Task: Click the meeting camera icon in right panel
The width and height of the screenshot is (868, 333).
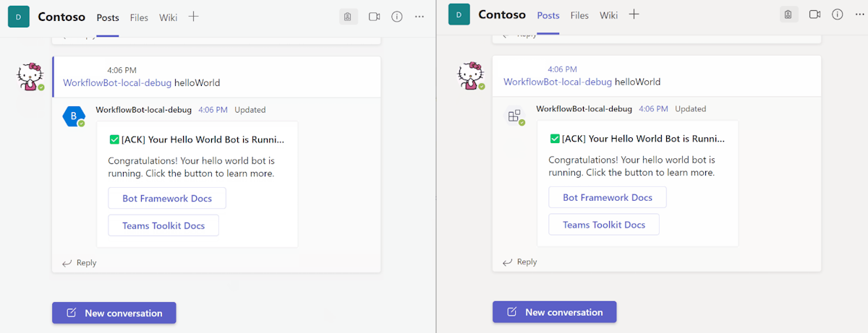Action: [x=814, y=14]
